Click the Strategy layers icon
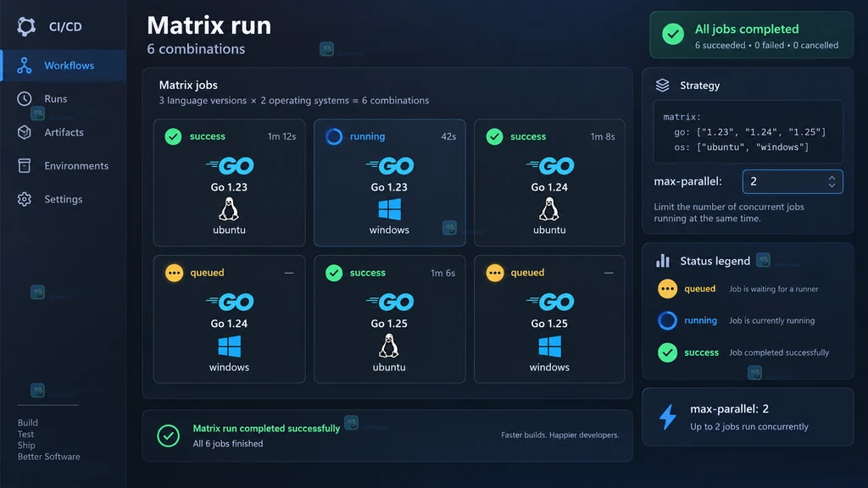 pos(663,86)
